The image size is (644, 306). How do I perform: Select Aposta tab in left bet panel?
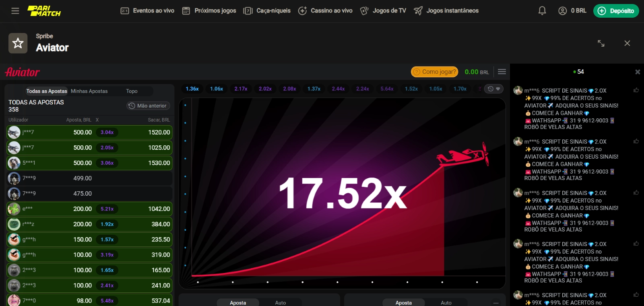(238, 302)
